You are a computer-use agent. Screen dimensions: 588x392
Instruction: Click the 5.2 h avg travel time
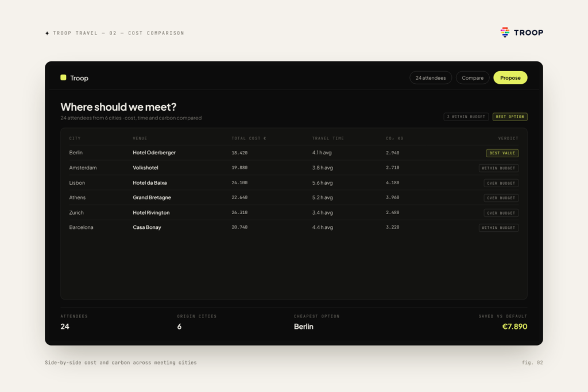tap(323, 197)
